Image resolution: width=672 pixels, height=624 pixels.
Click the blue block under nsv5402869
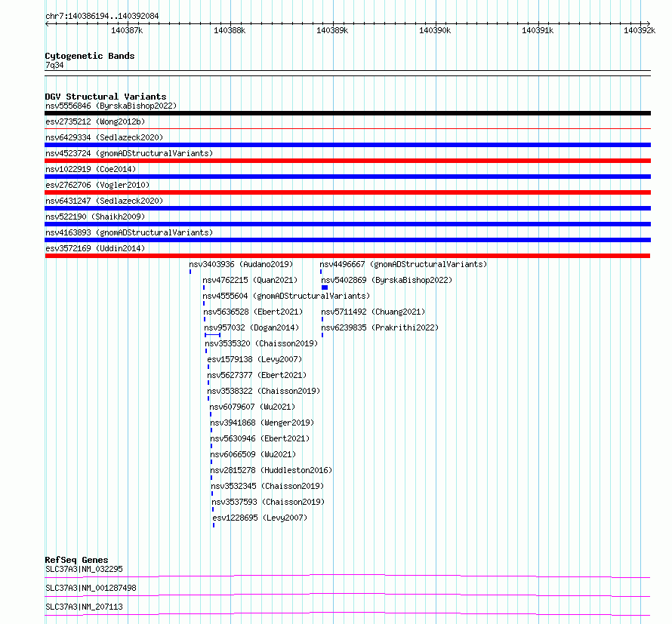(x=325, y=287)
